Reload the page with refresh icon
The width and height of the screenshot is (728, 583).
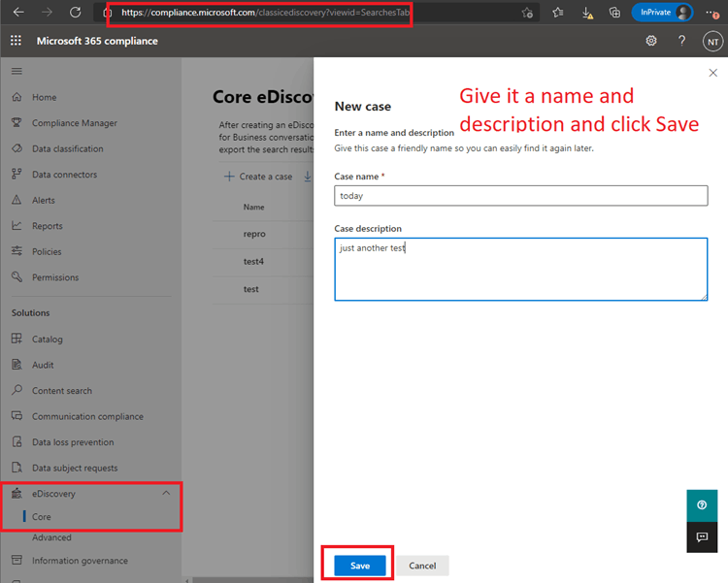pyautogui.click(x=75, y=12)
